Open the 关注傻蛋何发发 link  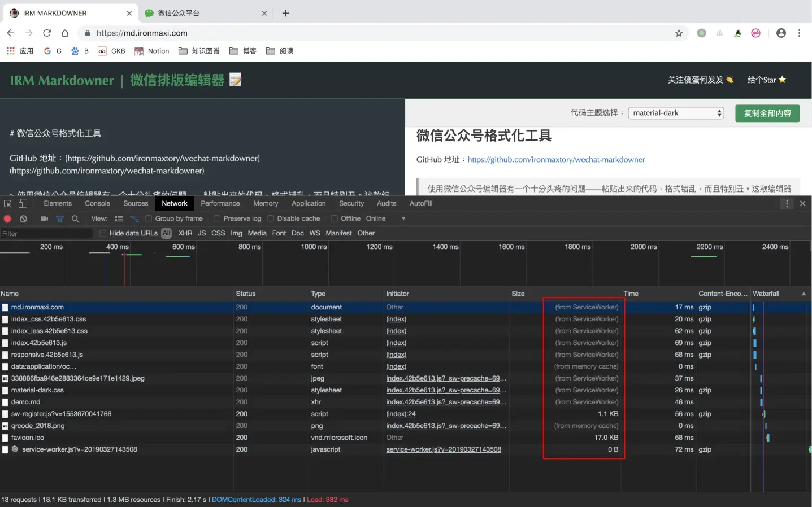click(701, 80)
